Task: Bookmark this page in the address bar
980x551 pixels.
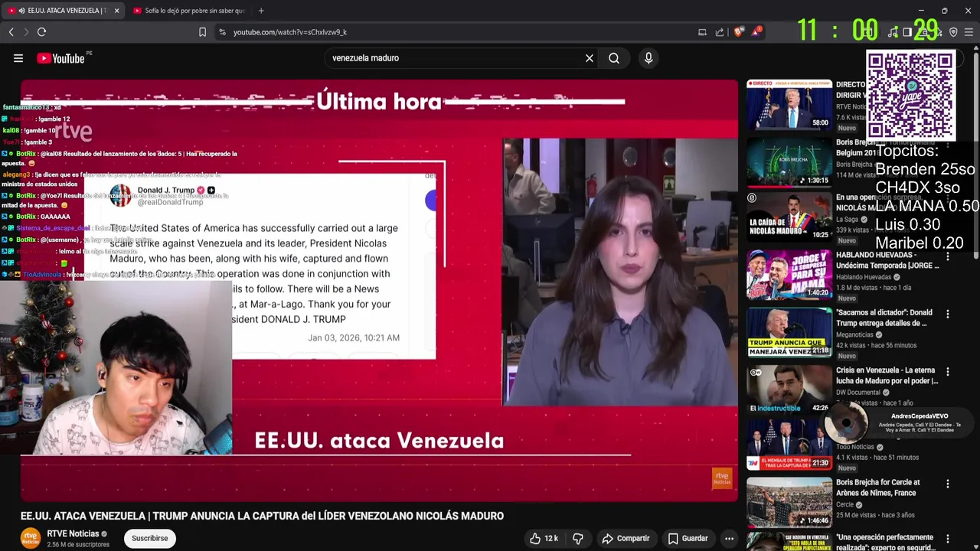Action: pos(202,32)
